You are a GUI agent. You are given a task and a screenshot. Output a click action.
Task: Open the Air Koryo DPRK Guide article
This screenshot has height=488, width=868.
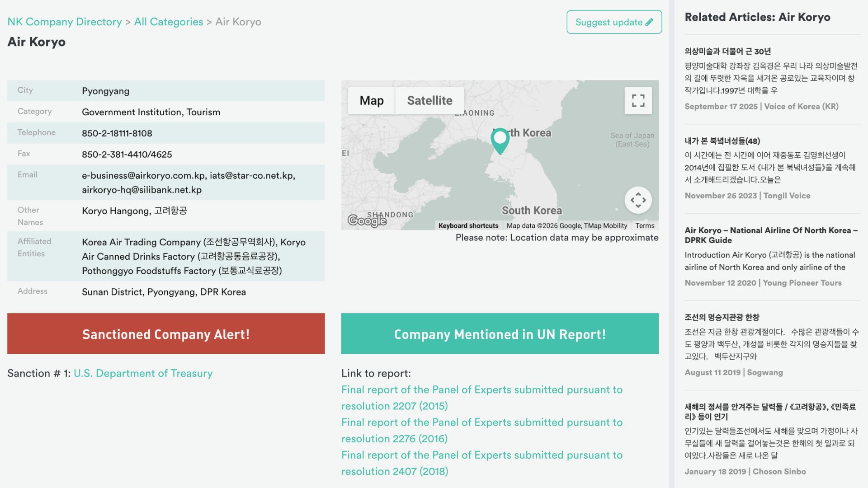771,235
